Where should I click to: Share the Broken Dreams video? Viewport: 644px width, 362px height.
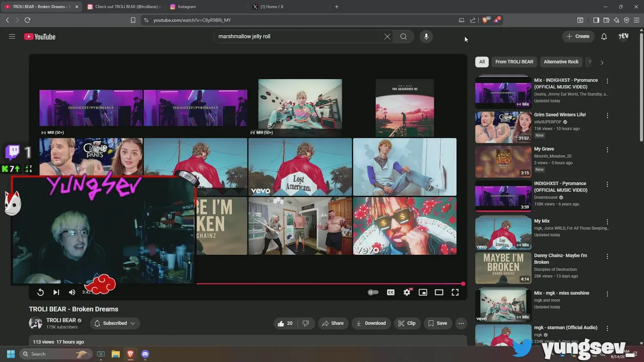333,323
